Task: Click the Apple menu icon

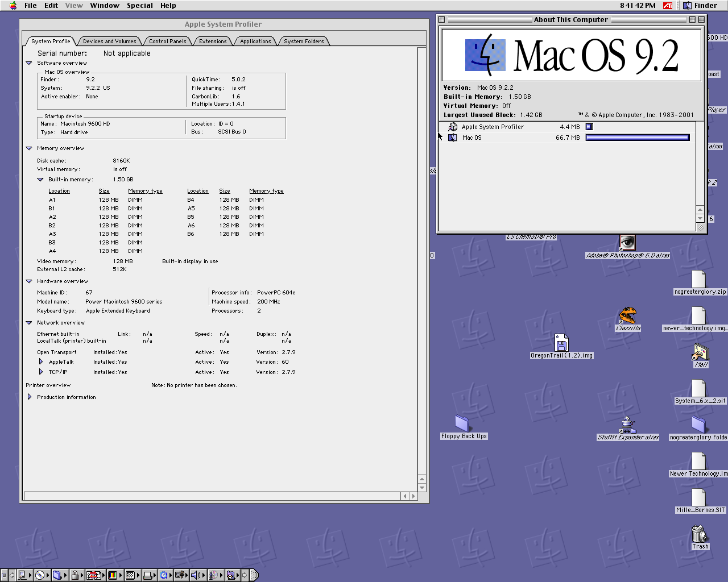Action: click(13, 6)
